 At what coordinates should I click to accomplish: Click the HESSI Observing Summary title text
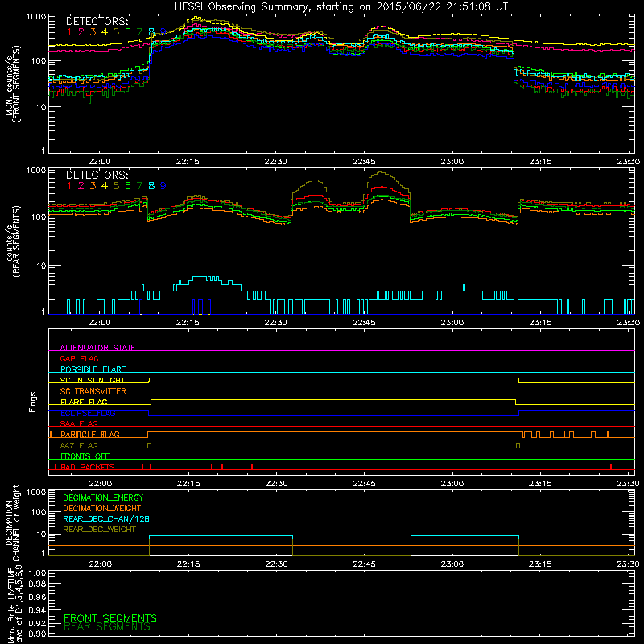[341, 6]
